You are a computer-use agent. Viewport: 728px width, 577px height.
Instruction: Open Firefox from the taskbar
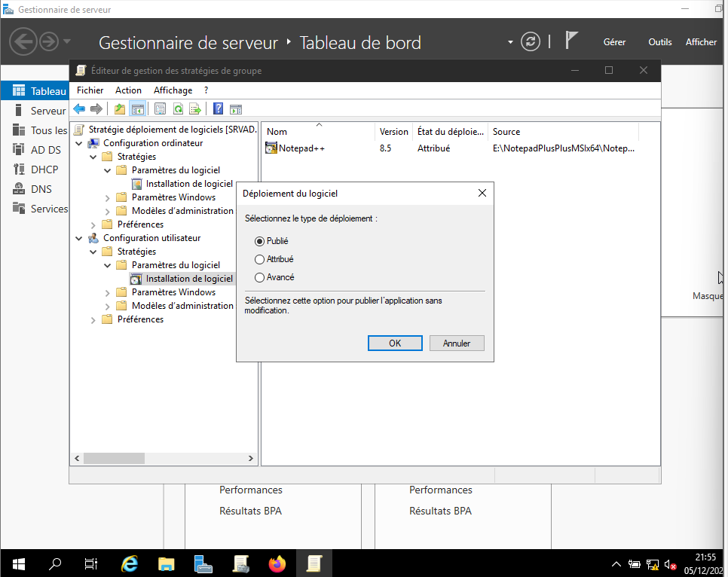(x=277, y=563)
